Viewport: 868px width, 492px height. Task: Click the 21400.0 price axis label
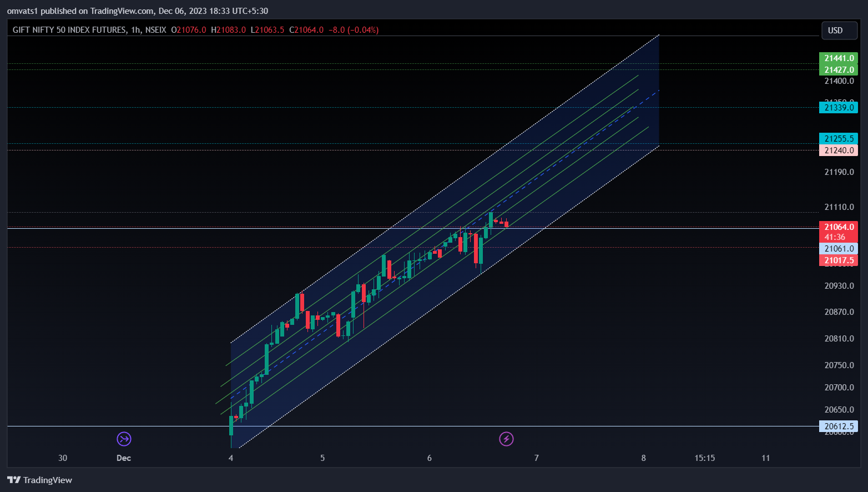(x=839, y=81)
